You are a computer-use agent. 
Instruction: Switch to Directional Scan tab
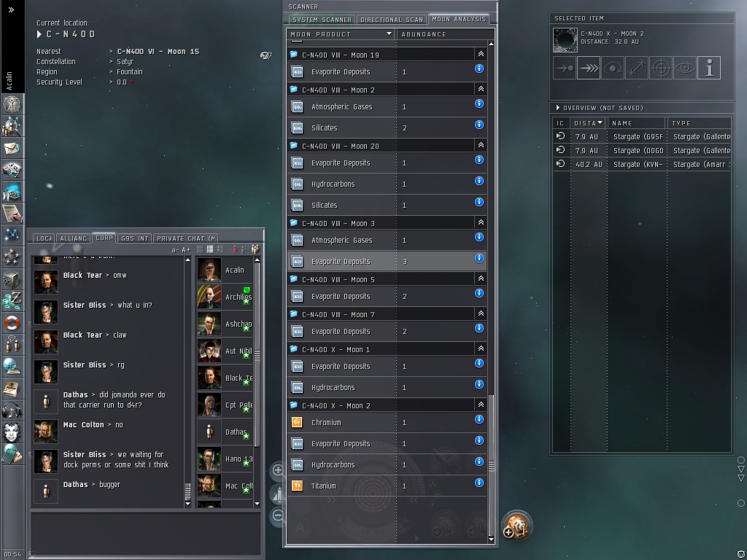[x=392, y=20]
